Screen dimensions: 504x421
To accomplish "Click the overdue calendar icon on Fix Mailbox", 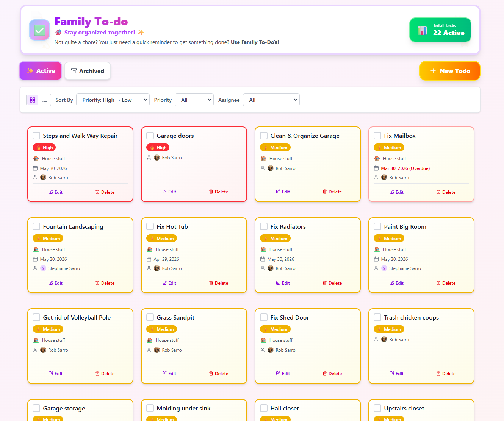I will pyautogui.click(x=376, y=168).
